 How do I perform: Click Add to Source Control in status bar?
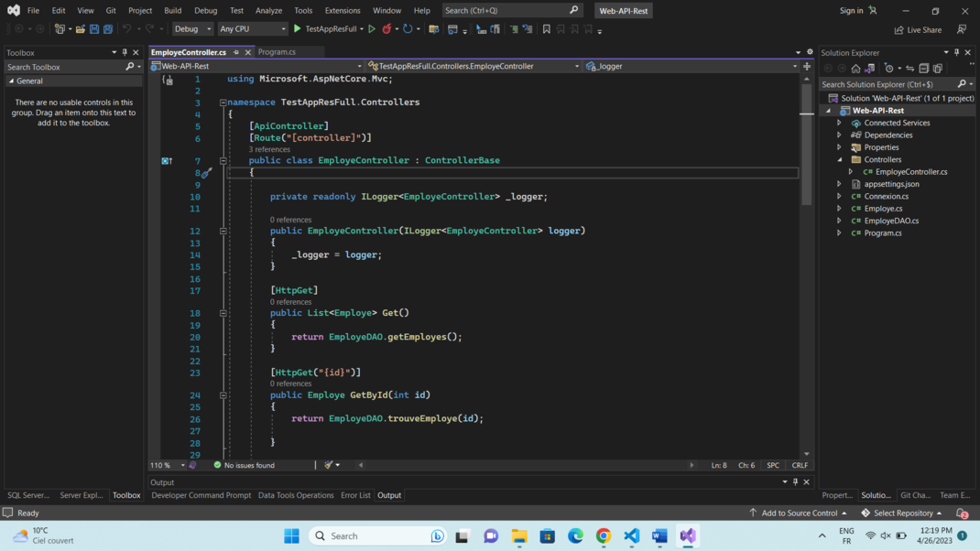tap(798, 513)
